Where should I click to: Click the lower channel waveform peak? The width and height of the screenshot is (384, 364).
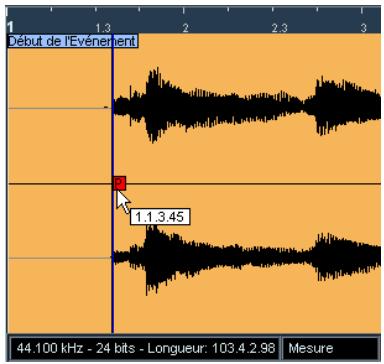tap(151, 260)
